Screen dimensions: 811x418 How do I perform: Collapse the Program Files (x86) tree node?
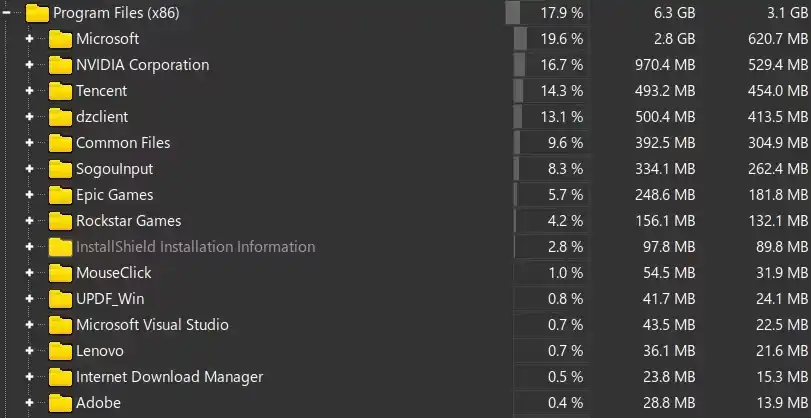(7, 13)
